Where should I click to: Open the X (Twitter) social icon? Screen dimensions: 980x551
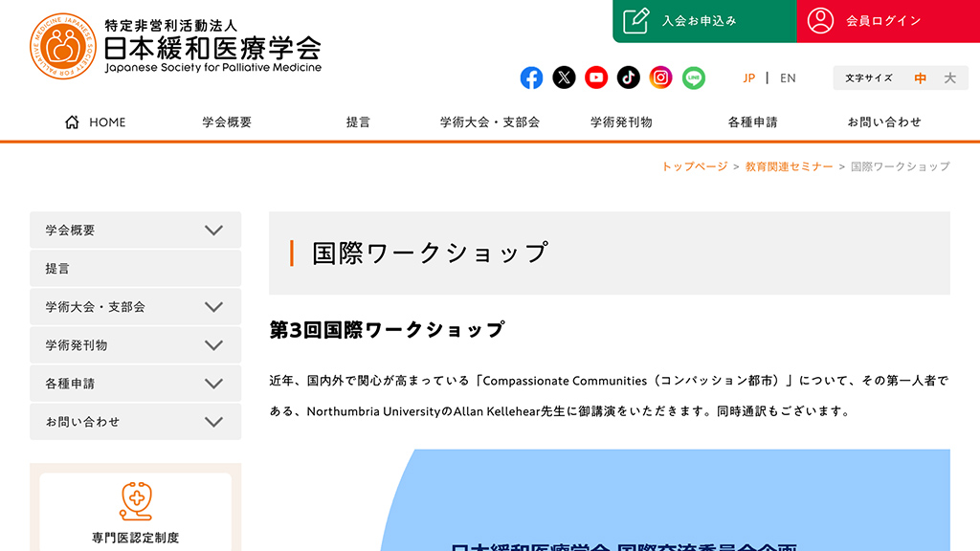tap(564, 78)
